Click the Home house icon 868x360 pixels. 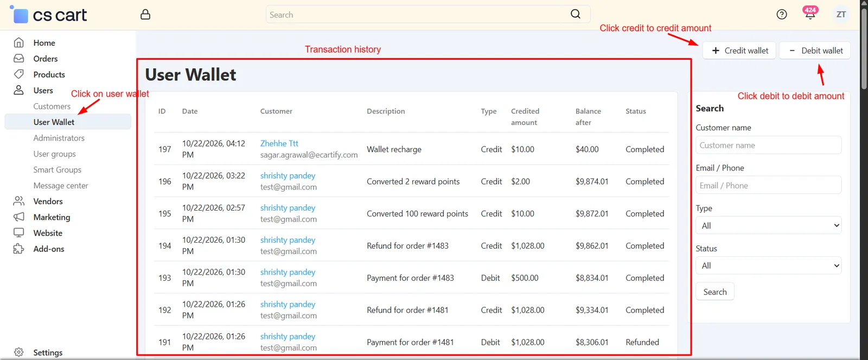(18, 43)
